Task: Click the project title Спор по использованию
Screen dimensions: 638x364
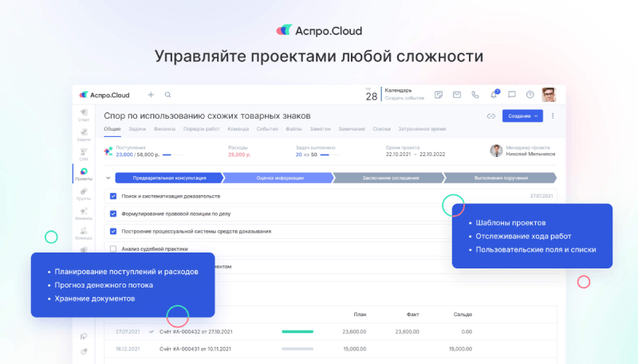Action: (207, 115)
